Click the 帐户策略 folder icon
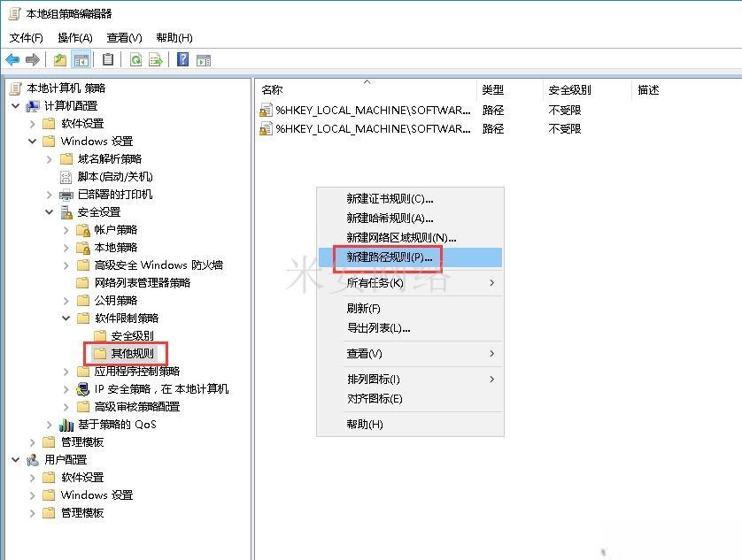 pyautogui.click(x=83, y=230)
